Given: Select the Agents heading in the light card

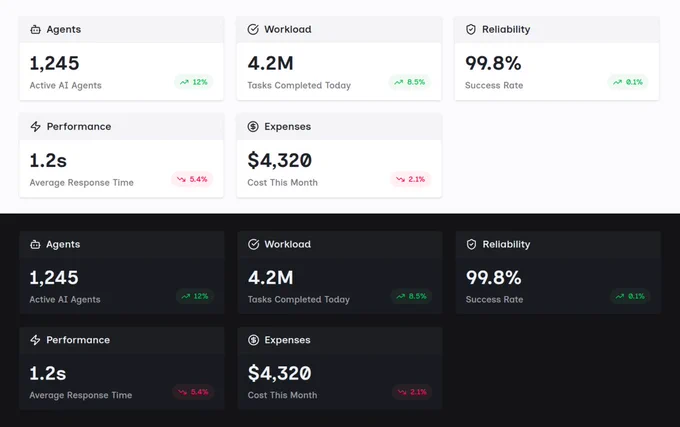Looking at the screenshot, I should coord(64,29).
